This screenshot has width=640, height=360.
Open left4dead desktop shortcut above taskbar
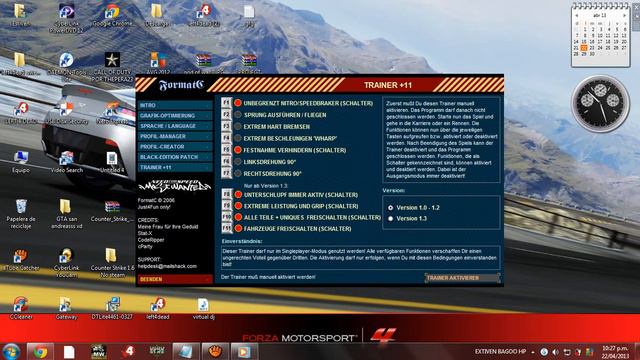click(x=158, y=308)
